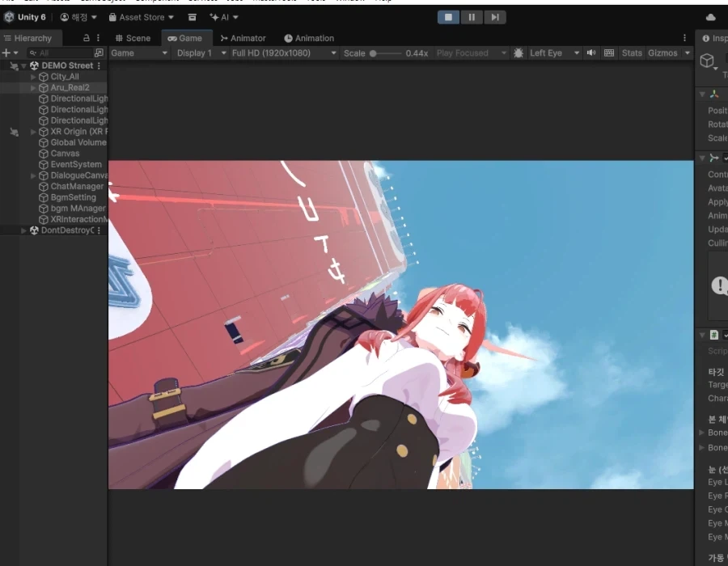Open the Package Manager box icon
The height and width of the screenshot is (566, 728).
click(192, 17)
